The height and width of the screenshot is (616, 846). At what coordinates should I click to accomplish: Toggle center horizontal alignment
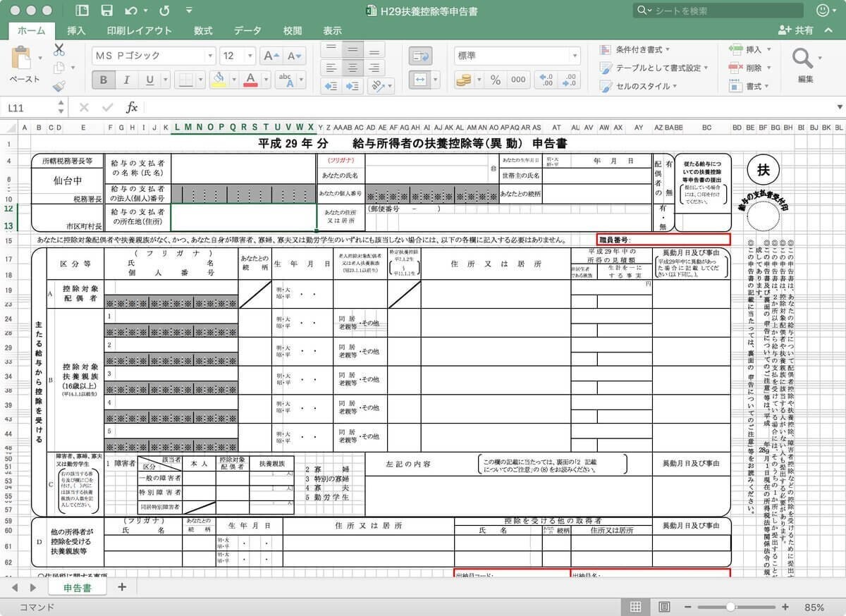point(353,68)
